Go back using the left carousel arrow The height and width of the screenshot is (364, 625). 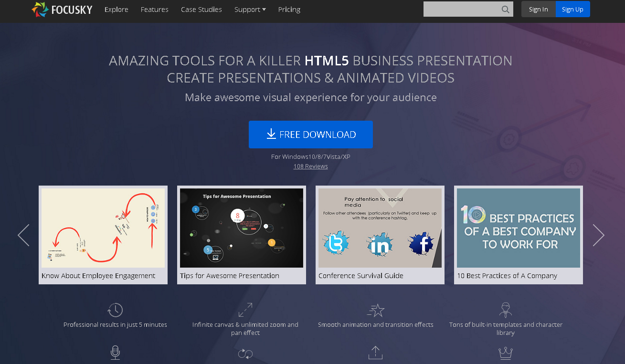23,235
